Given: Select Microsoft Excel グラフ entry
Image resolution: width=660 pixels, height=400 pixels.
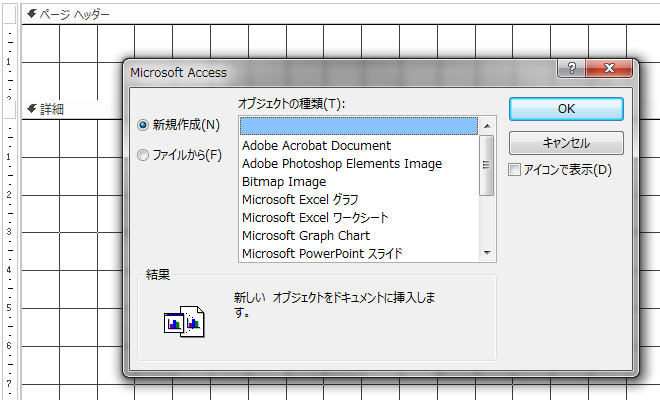Looking at the screenshot, I should point(359,200).
